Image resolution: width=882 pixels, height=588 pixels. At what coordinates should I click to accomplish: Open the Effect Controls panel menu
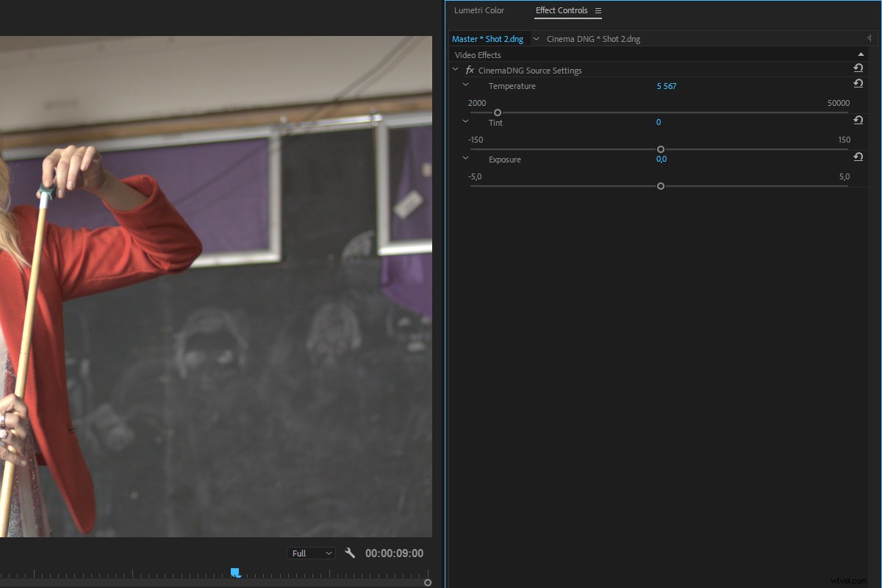(x=598, y=10)
